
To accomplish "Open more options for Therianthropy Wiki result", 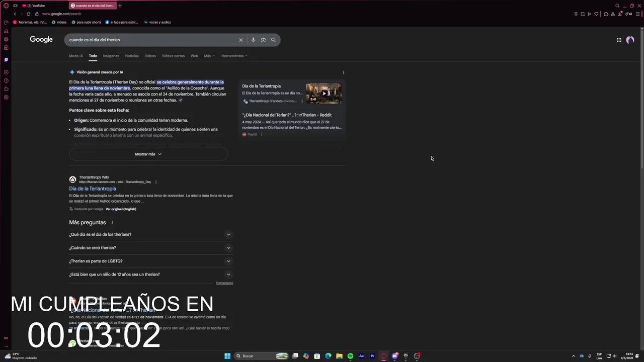I will tap(156, 182).
